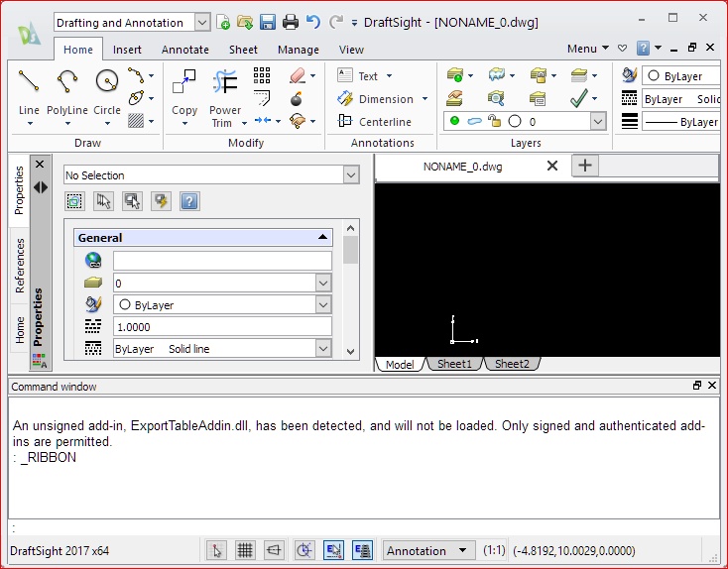
Task: Click ByLayer line color box in ribbon
Action: [x=680, y=75]
